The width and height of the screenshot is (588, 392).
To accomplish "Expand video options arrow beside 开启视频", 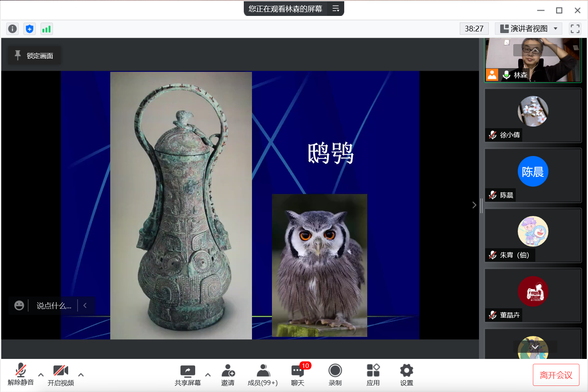I will pos(81,374).
